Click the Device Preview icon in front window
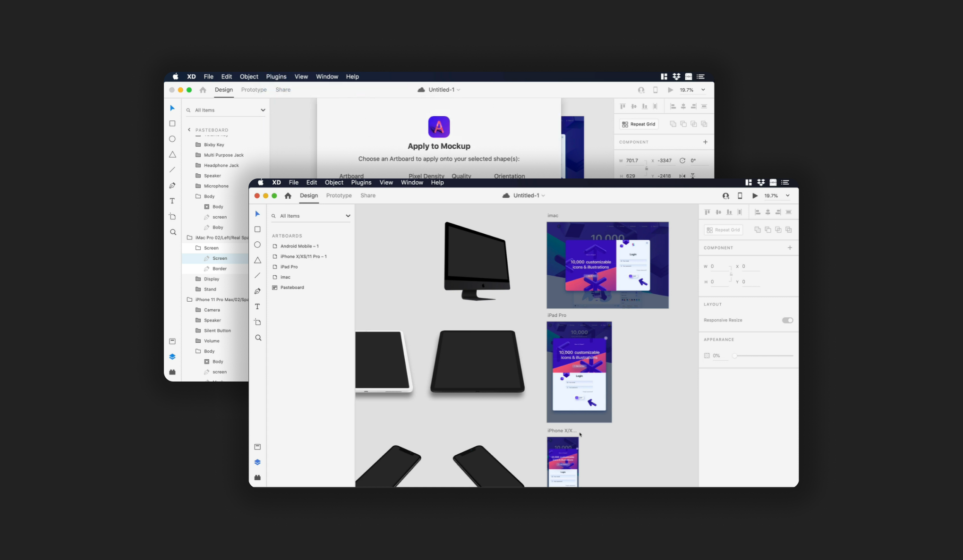This screenshot has width=963, height=560. (x=740, y=195)
